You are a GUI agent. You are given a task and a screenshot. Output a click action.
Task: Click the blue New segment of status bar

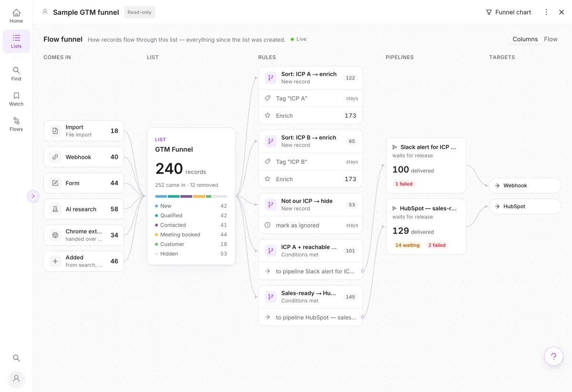[x=161, y=196]
